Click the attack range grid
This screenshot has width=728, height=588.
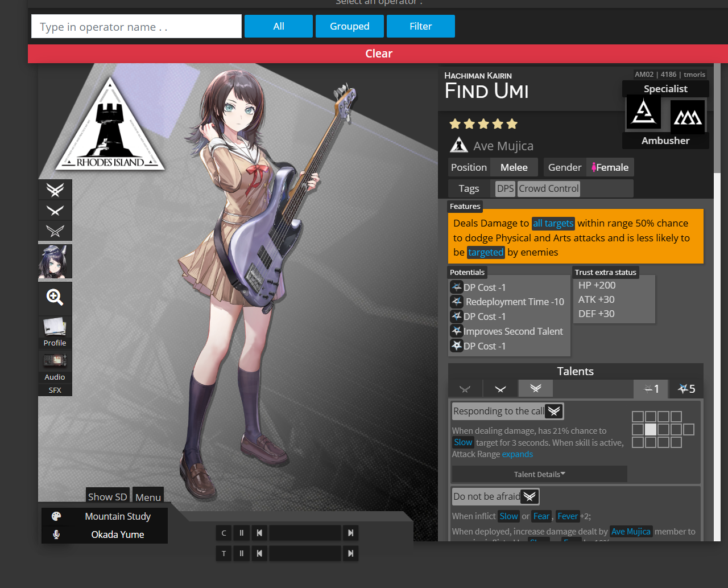tap(663, 429)
